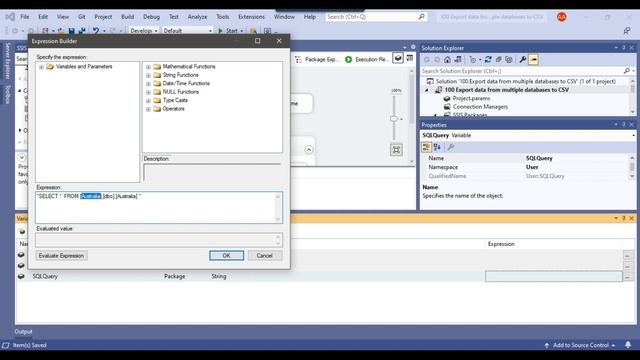Open the Extensions menu
This screenshot has width=640, height=360.
(251, 17)
